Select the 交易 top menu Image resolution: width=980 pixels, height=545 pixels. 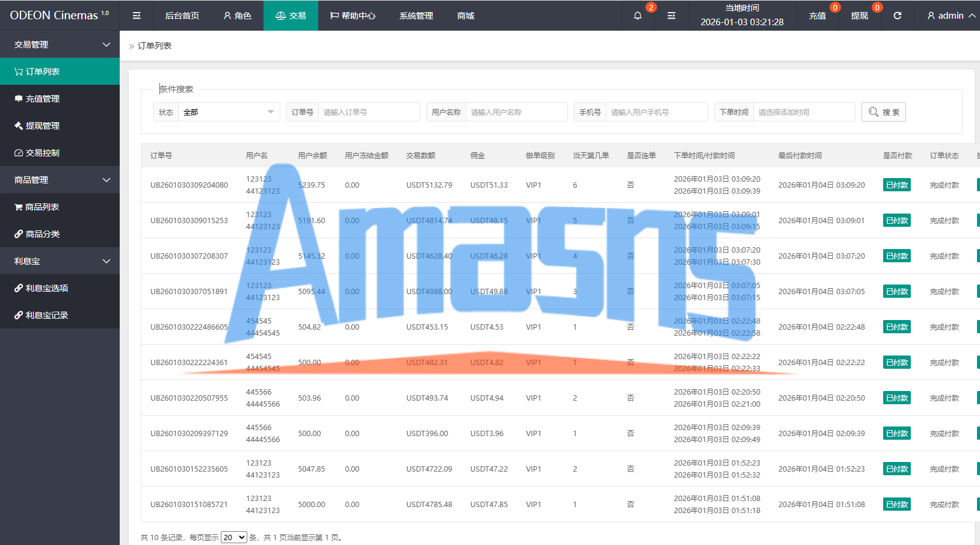291,16
